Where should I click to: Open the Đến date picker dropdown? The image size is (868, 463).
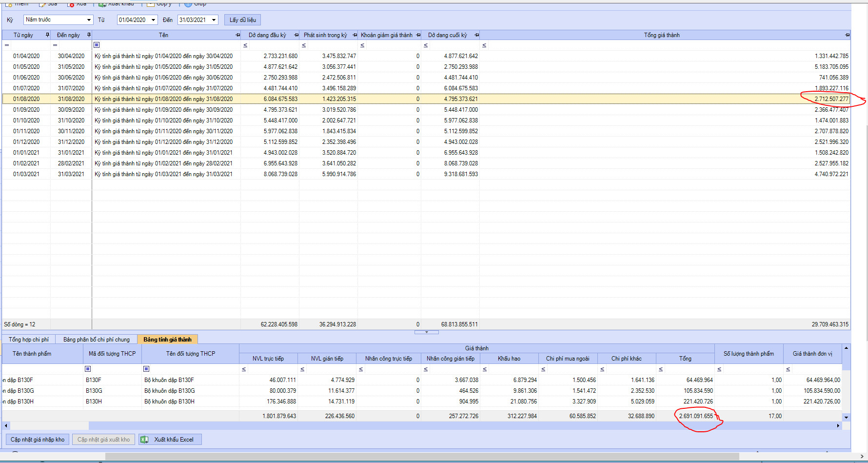pyautogui.click(x=214, y=20)
